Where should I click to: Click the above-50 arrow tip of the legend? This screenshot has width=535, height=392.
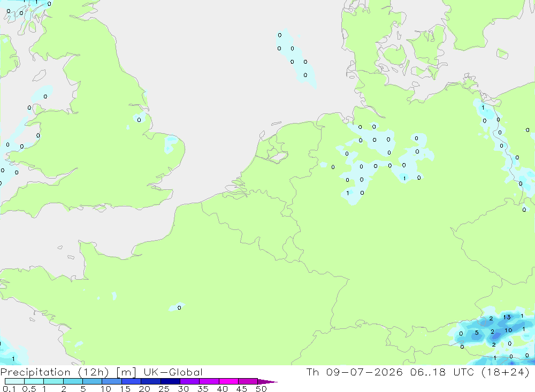tap(267, 381)
